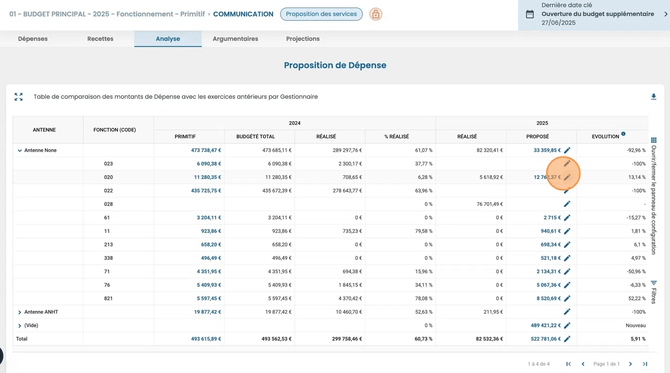Click the 82 532,36 € total réalisé
Image resolution: width=670 pixels, height=373 pixels.
coord(489,339)
